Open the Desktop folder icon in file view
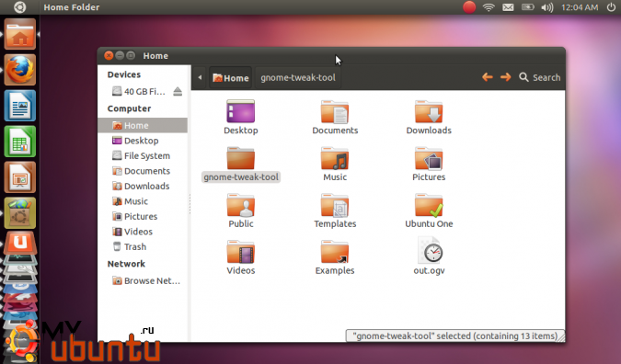Image resolution: width=621 pixels, height=364 pixels. point(240,111)
